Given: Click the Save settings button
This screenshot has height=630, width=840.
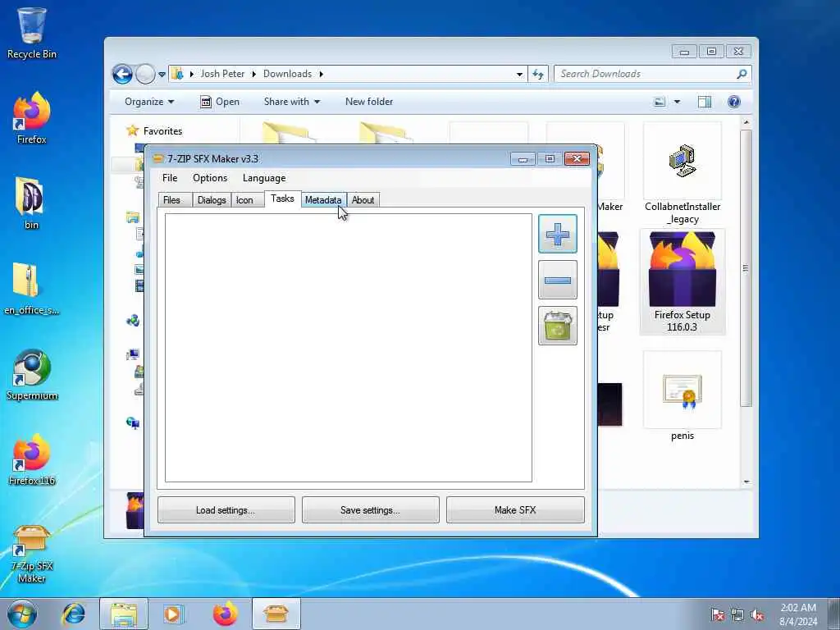Looking at the screenshot, I should tap(370, 510).
